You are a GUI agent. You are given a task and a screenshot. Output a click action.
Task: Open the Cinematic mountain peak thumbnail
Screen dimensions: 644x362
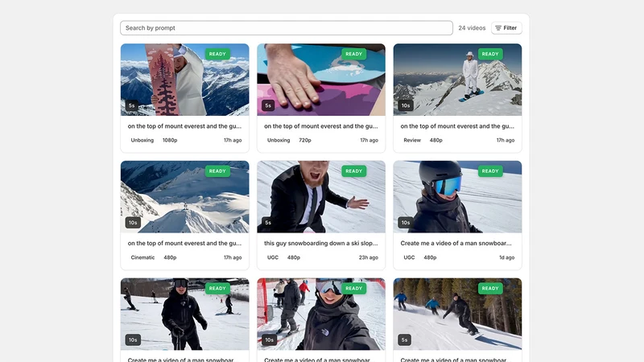coord(185,197)
